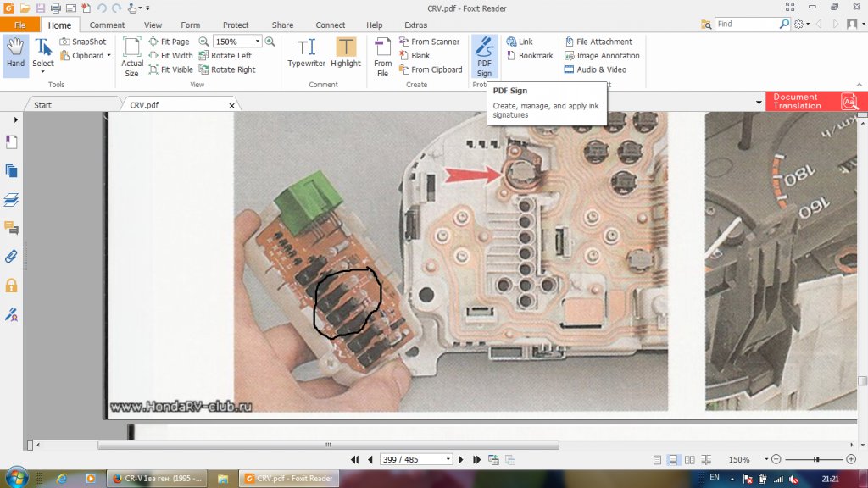The image size is (868, 488).
Task: Open the Digital Signatures side panel
Action: pyautogui.click(x=11, y=315)
